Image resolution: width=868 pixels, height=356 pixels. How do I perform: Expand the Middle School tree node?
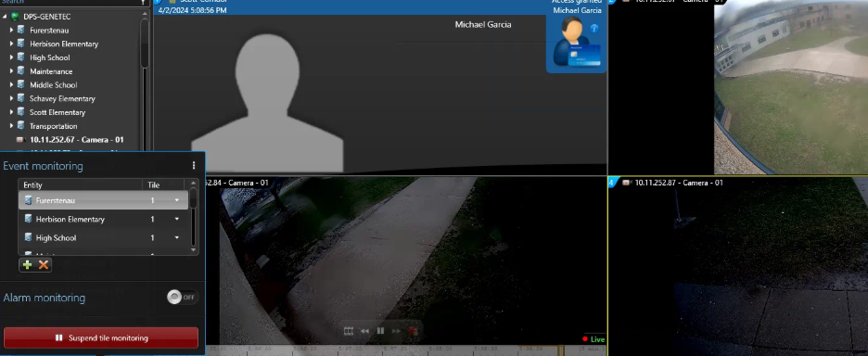(x=11, y=84)
